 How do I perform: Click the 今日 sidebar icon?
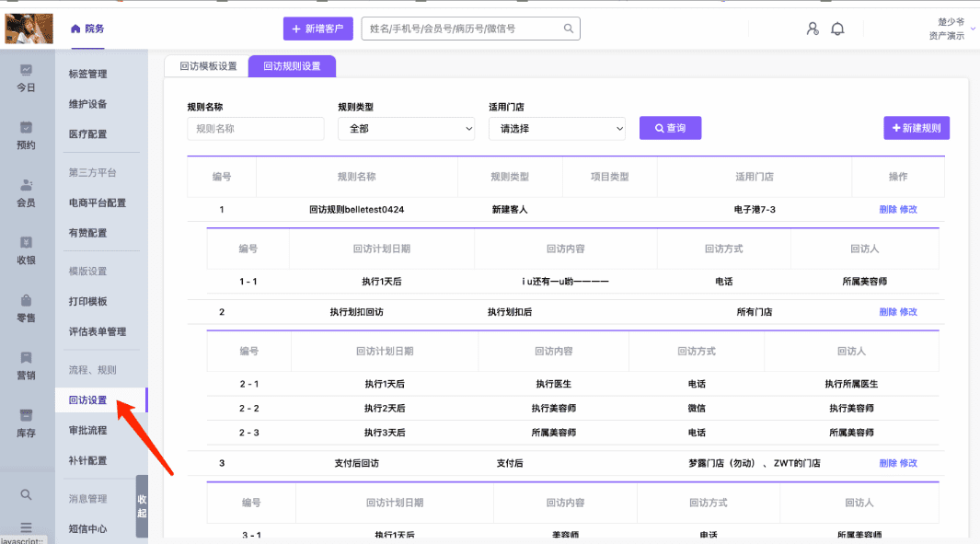[27, 70]
